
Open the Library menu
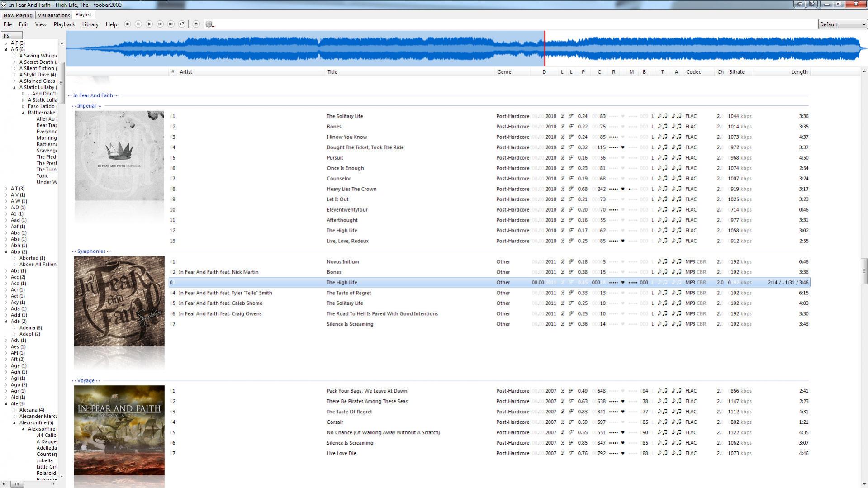click(90, 24)
